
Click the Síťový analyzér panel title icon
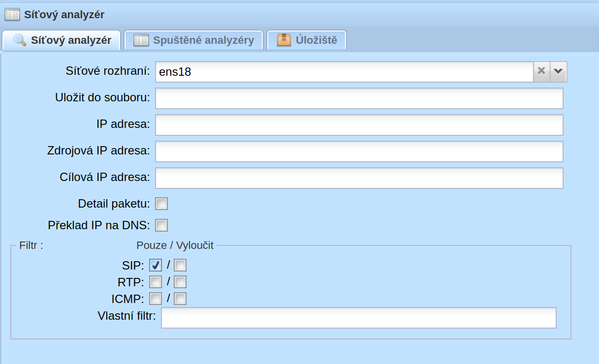click(12, 15)
